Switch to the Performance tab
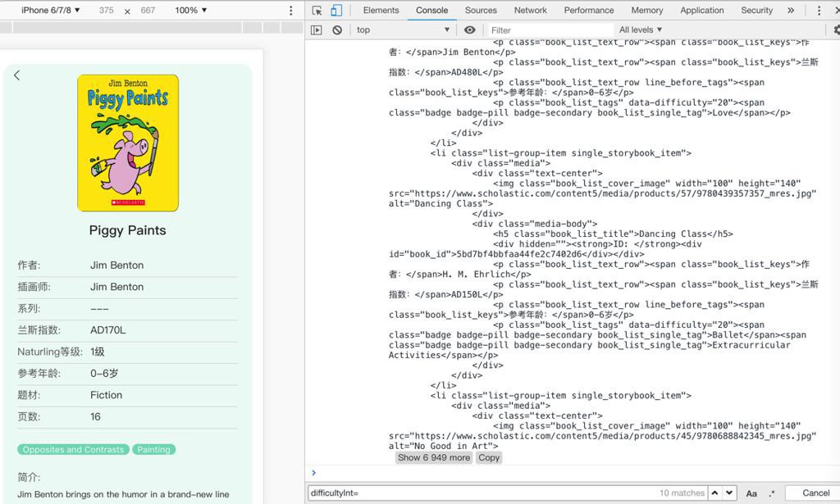Image resolution: width=840 pixels, height=504 pixels. 589,10
